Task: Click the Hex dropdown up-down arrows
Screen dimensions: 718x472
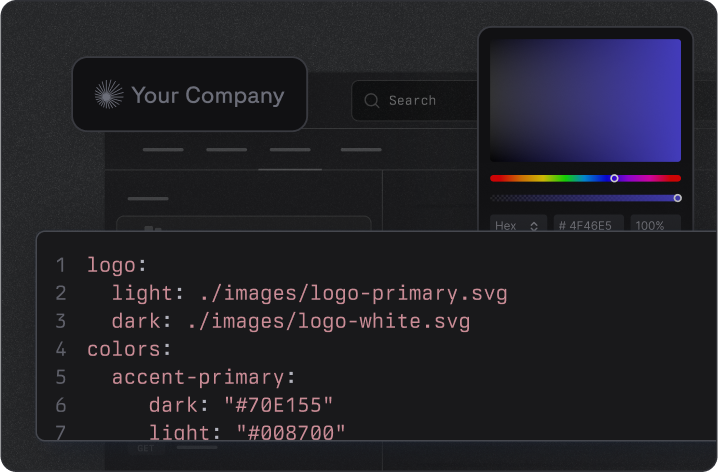Action: (533, 226)
